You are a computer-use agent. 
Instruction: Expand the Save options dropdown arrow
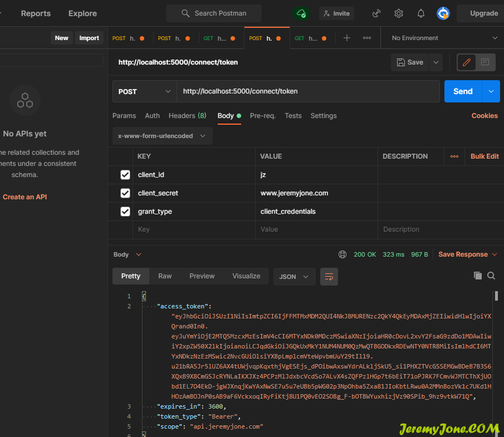click(x=436, y=62)
